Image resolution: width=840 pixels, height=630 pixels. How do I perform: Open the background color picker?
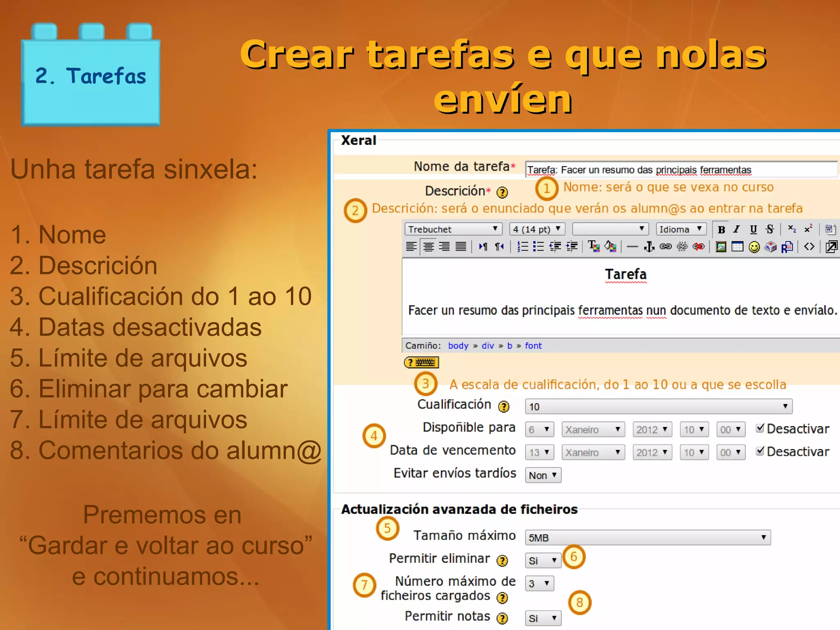click(610, 247)
